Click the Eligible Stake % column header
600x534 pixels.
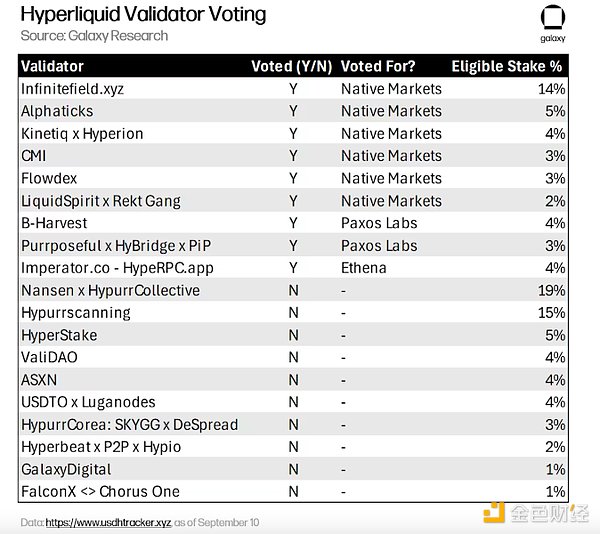click(508, 67)
